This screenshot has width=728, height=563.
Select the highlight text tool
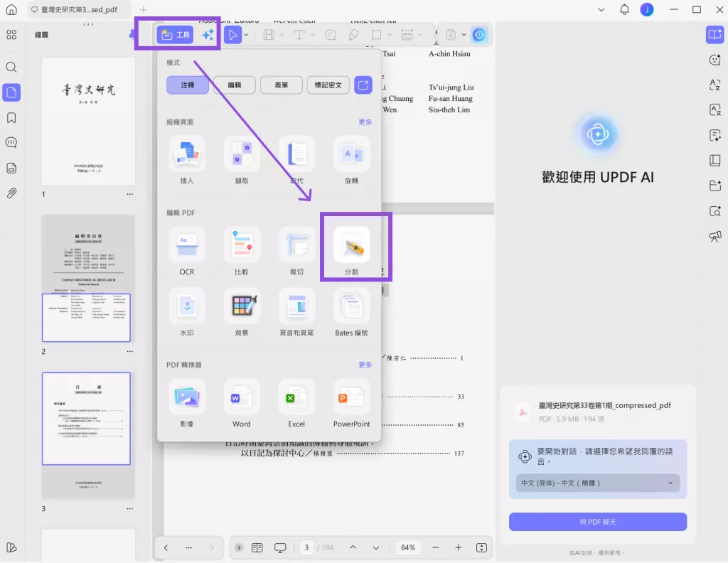point(269,35)
